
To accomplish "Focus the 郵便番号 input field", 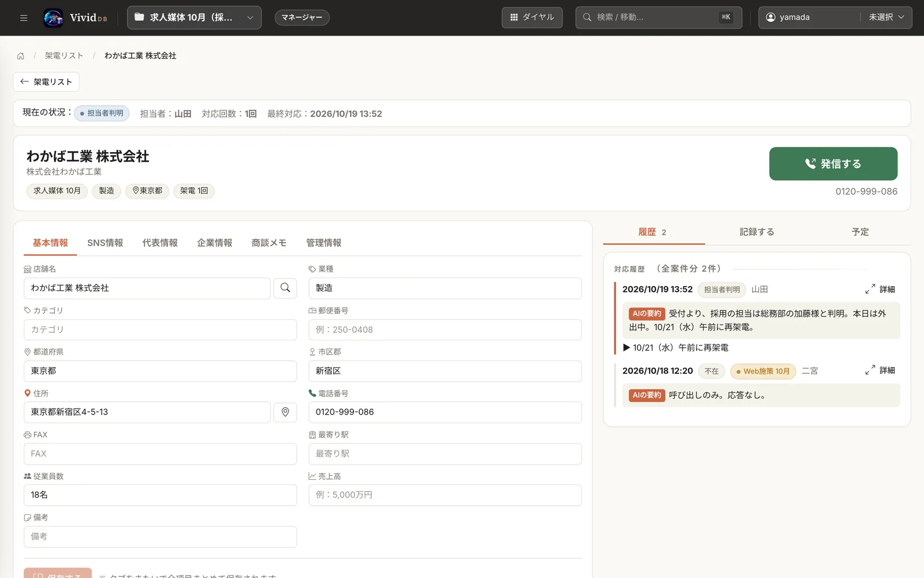I will click(x=445, y=329).
